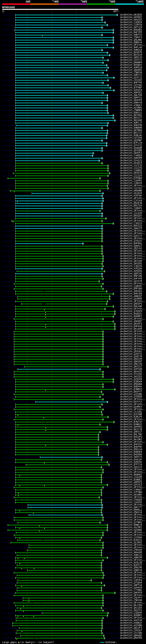The image size is (146, 644).
Task: Select the UniRef100_C1EBZ4 label
Action: (131, 22)
